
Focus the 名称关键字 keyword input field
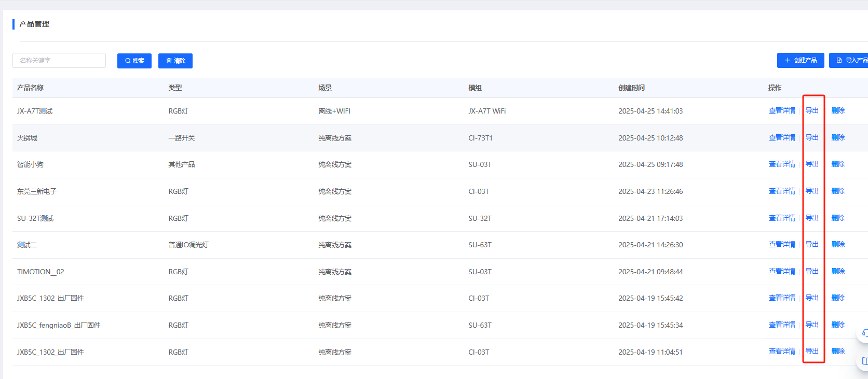[59, 61]
